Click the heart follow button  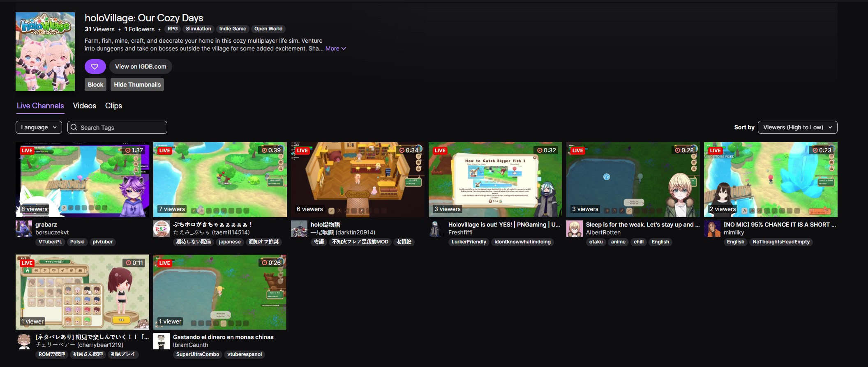coord(95,67)
